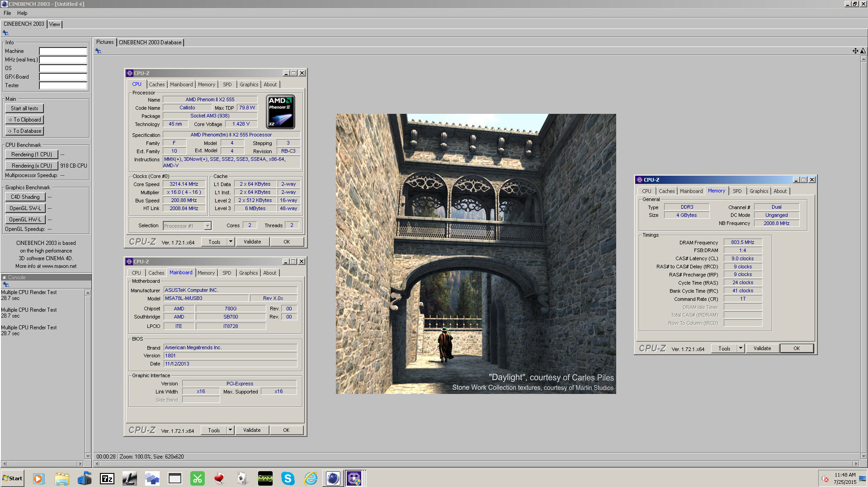Screen dimensions: 868x487
Task: Open SPD tab in the Memory CPU-Z window
Action: (x=737, y=191)
